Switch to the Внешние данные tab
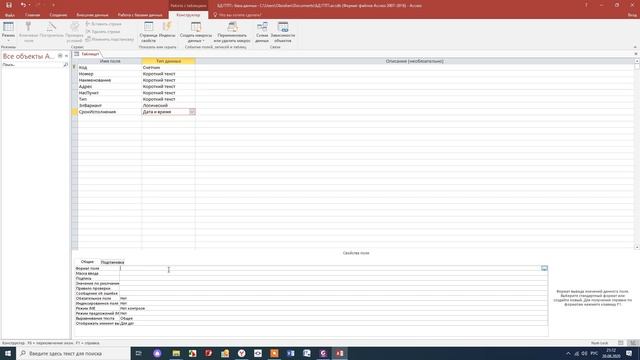 (92, 15)
